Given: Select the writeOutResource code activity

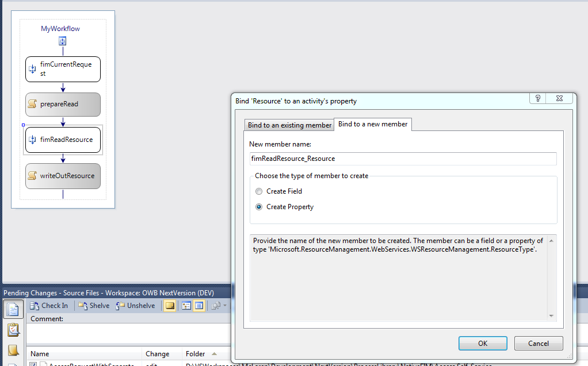Looking at the screenshot, I should [x=63, y=176].
